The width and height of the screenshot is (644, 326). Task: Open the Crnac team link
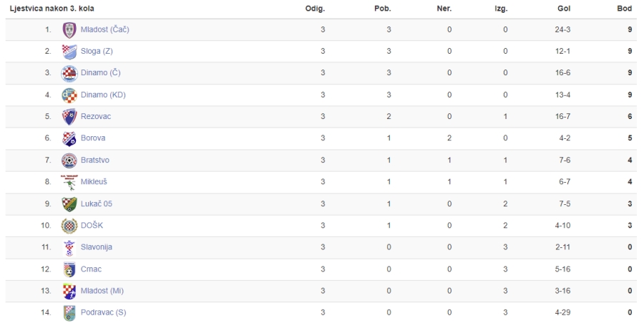[91, 269]
